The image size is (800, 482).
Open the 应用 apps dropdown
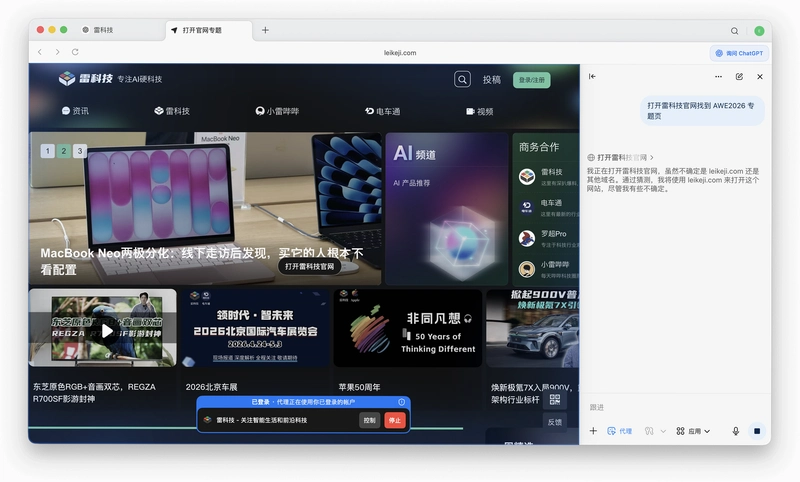click(693, 431)
